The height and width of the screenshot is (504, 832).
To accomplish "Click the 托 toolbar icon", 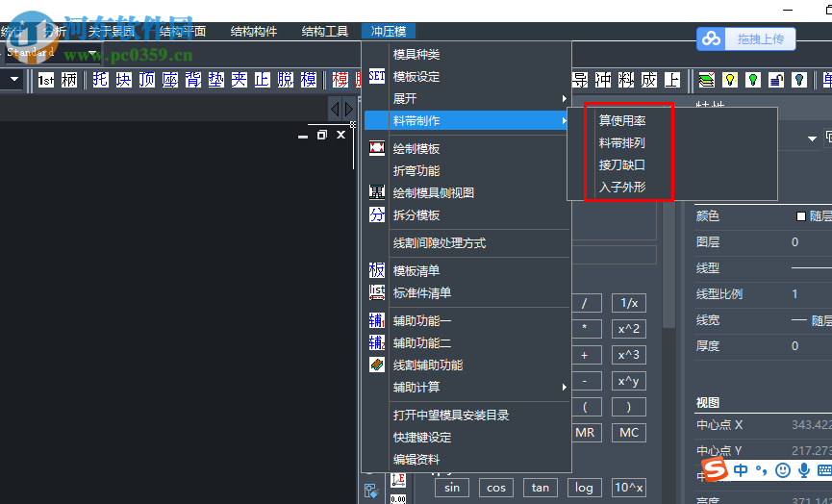I will pyautogui.click(x=100, y=80).
